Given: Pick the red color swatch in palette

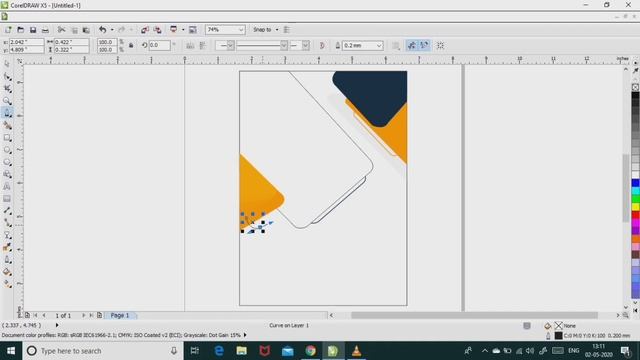Looking at the screenshot, I should pyautogui.click(x=636, y=215).
